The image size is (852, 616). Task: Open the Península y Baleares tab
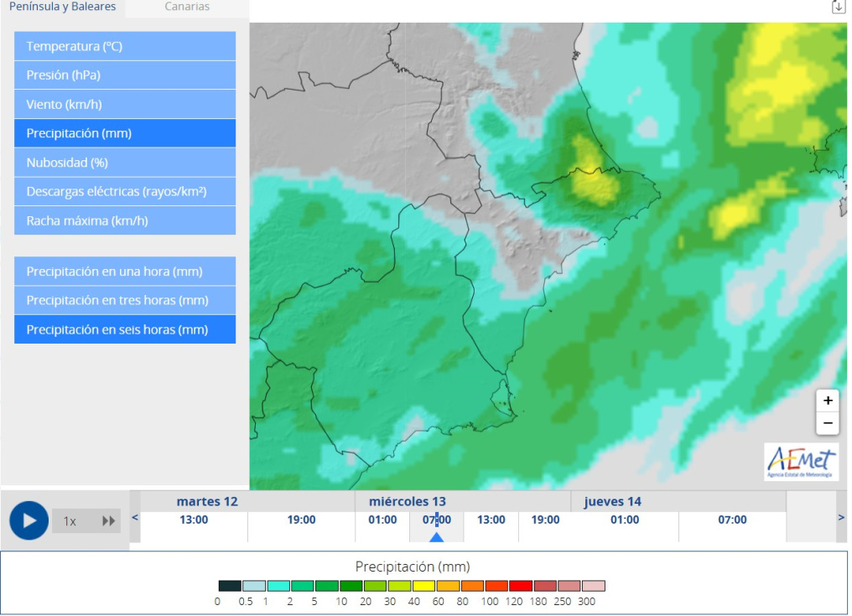63,7
